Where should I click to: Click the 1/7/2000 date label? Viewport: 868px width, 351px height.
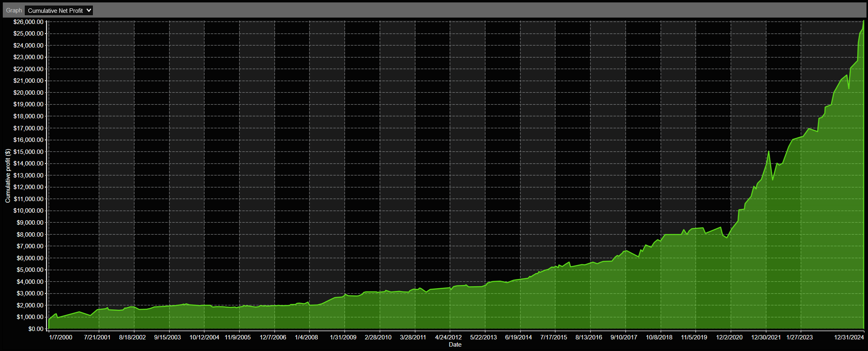61,337
